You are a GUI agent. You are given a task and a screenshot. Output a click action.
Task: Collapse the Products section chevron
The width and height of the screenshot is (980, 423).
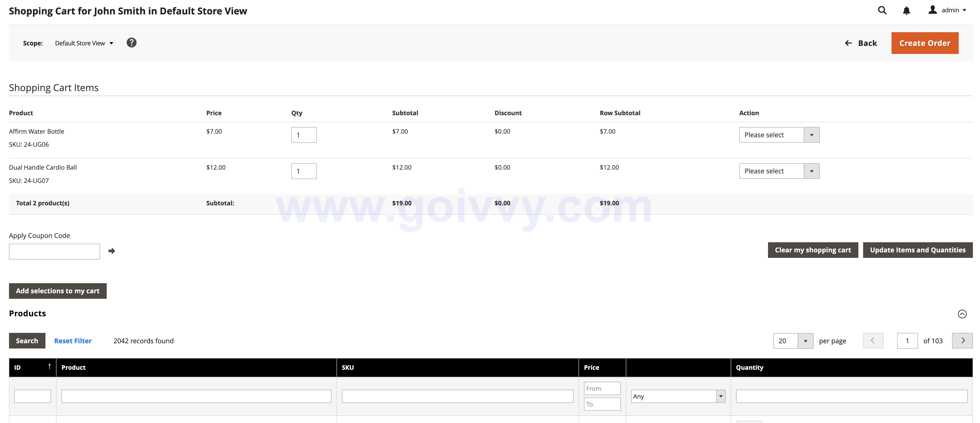pos(962,314)
